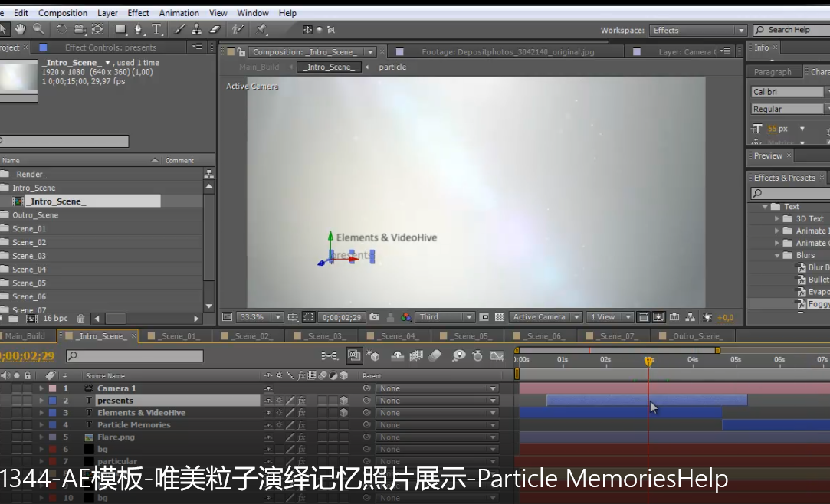Toggle 3D switch for Elements & VideoHive layer
Image resolution: width=830 pixels, height=504 pixels.
pyautogui.click(x=343, y=413)
